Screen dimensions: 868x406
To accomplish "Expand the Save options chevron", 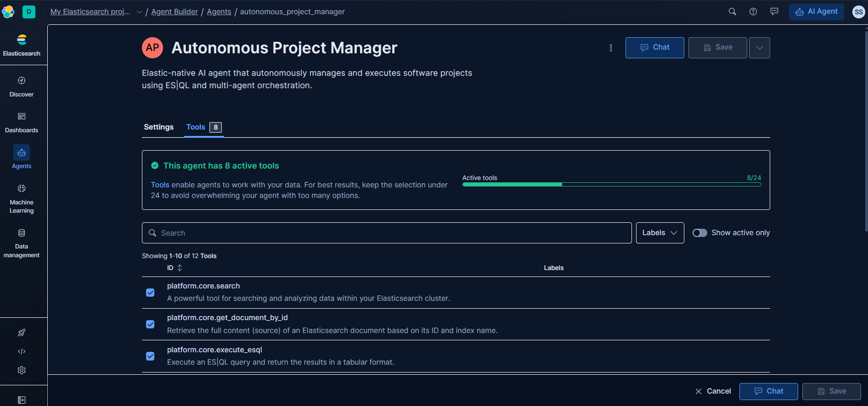I will click(x=760, y=48).
